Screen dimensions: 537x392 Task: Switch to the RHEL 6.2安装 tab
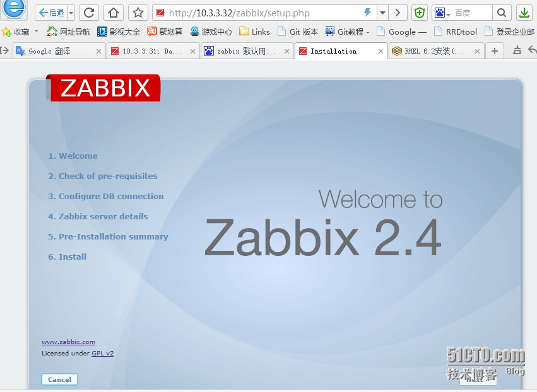(432, 51)
